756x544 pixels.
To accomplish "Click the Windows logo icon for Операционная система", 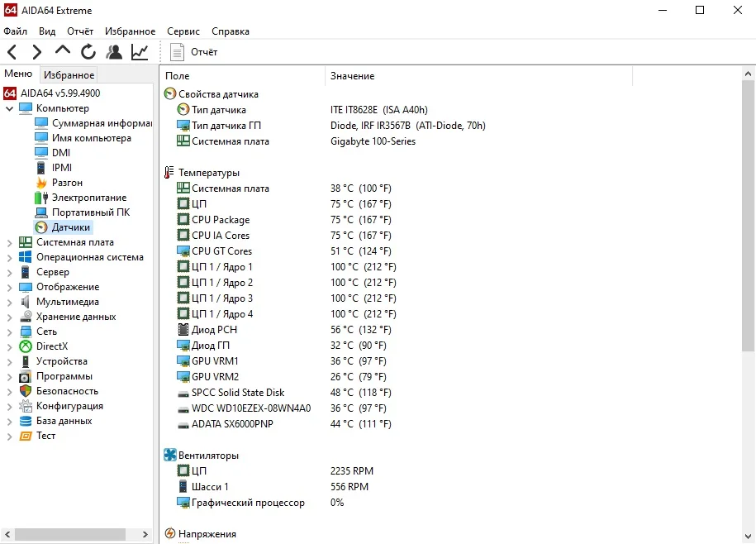I will [26, 257].
